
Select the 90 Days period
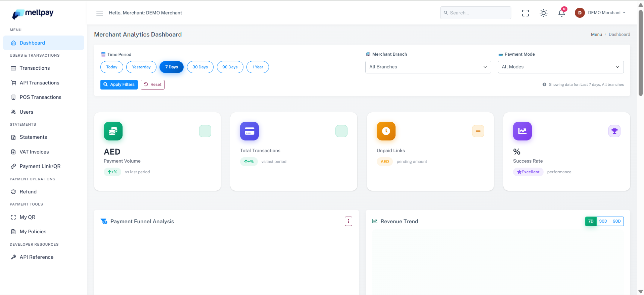(x=230, y=67)
